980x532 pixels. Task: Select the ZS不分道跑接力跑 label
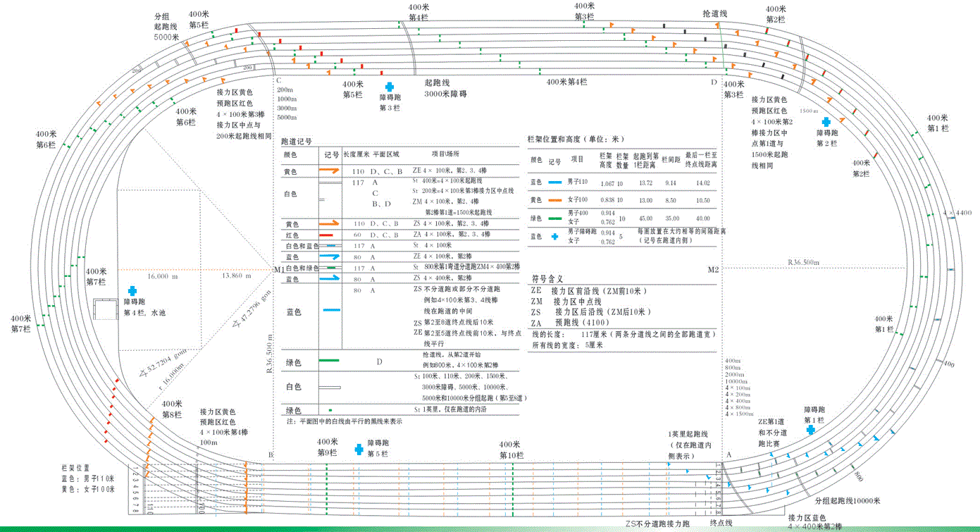[657, 524]
